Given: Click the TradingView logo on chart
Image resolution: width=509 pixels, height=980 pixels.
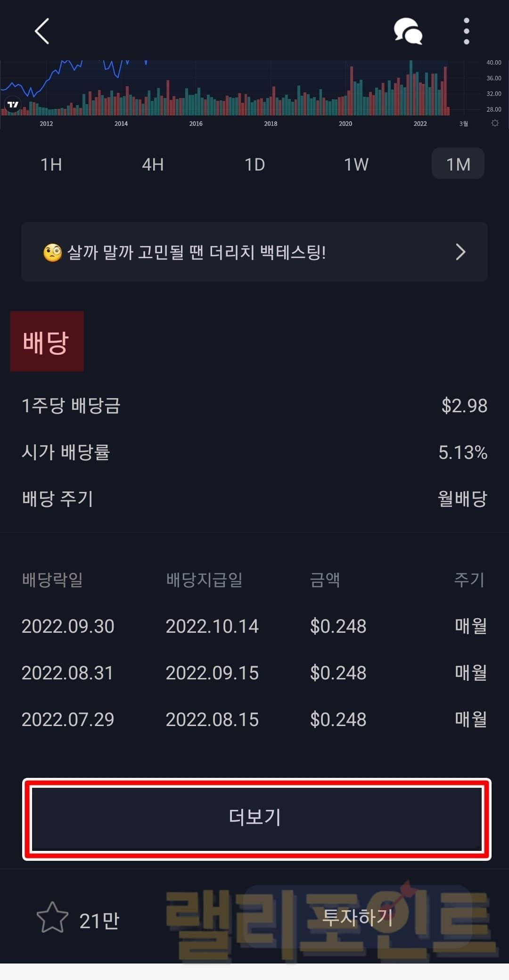Looking at the screenshot, I should [13, 104].
